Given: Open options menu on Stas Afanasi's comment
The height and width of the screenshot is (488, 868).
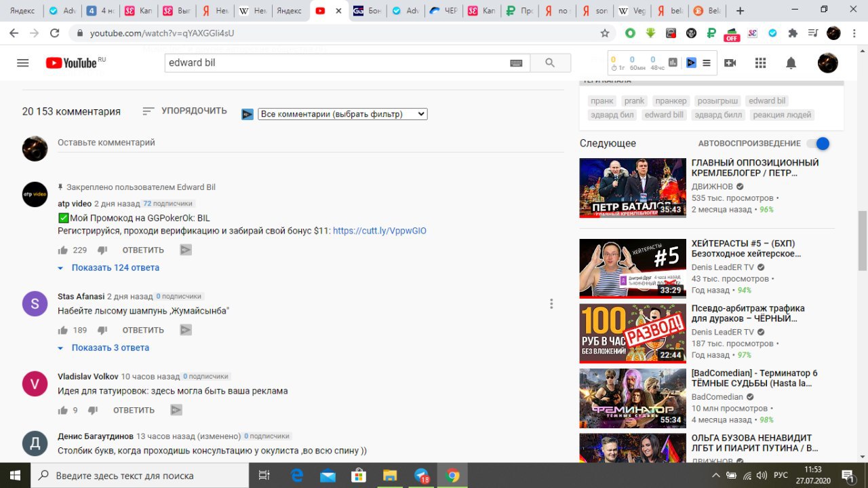Looking at the screenshot, I should pos(551,303).
